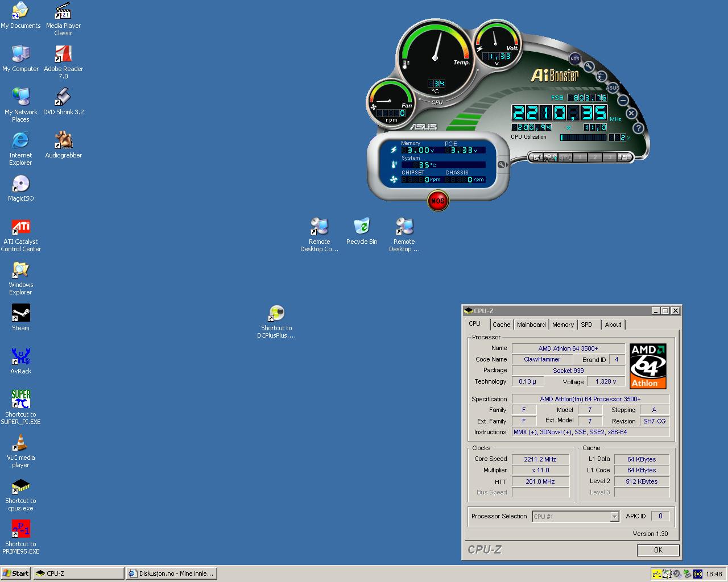
Task: Switch to the Memory tab in CPU-Z
Action: pos(563,325)
